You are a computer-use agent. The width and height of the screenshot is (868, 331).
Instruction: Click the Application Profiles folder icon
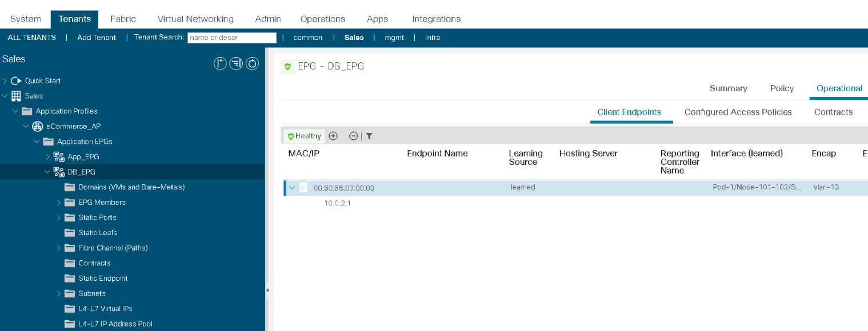click(26, 111)
